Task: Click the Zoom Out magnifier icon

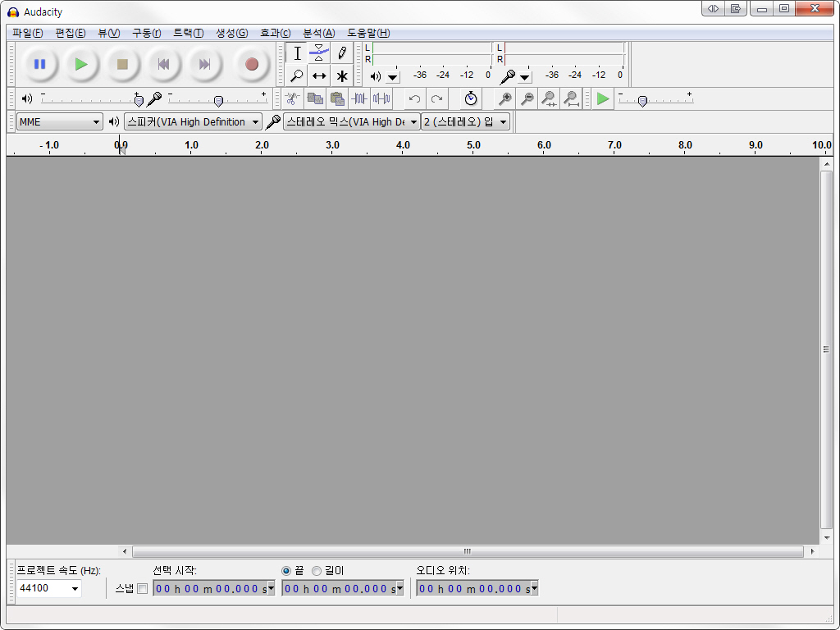Action: point(527,98)
